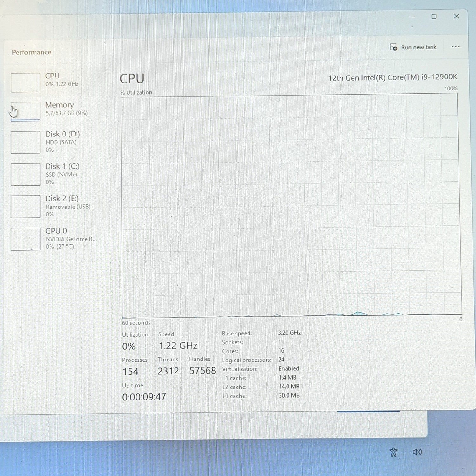Click the handles count 57568
The height and width of the screenshot is (476, 476).
(202, 371)
